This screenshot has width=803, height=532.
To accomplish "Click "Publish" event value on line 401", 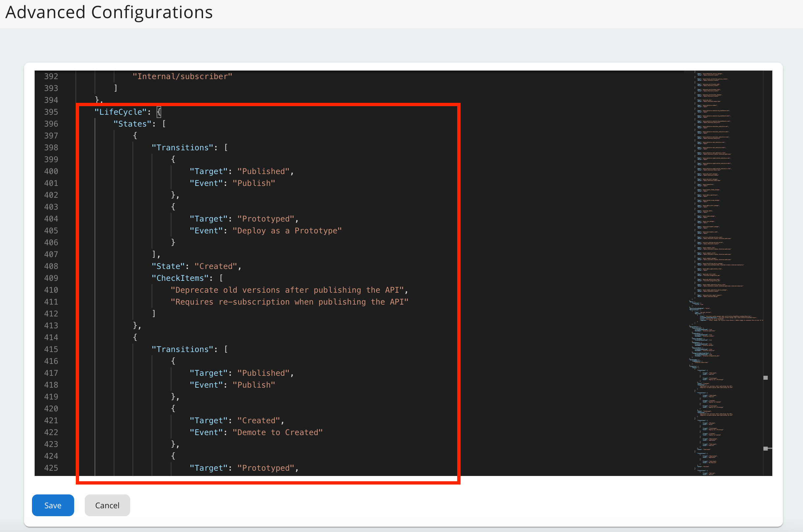I will click(254, 183).
